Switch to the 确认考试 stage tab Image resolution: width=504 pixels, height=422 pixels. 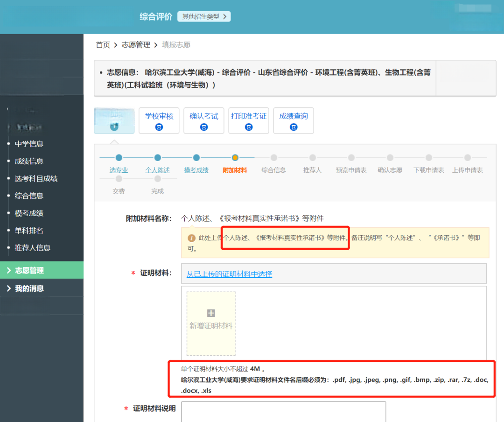click(x=204, y=120)
